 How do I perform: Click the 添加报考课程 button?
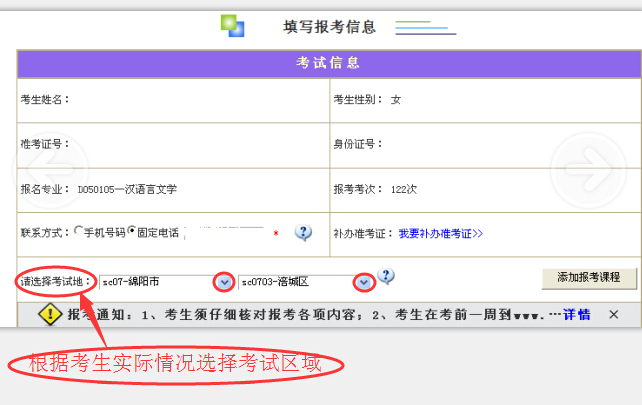click(589, 278)
